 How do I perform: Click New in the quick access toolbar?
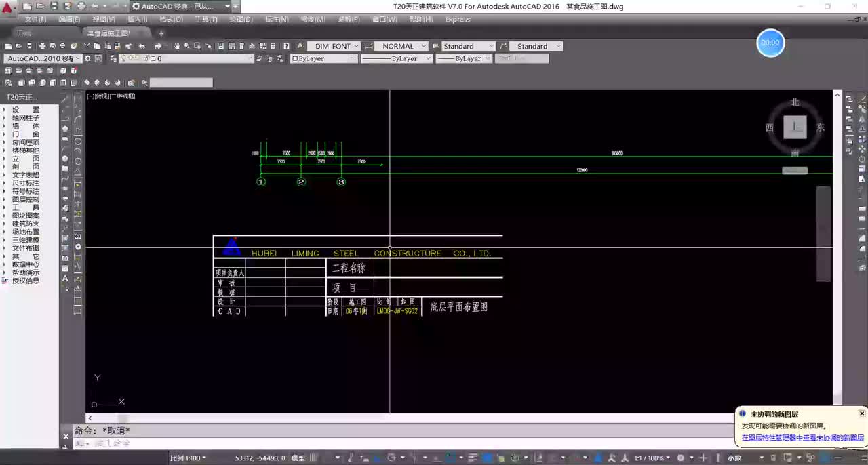coord(27,6)
